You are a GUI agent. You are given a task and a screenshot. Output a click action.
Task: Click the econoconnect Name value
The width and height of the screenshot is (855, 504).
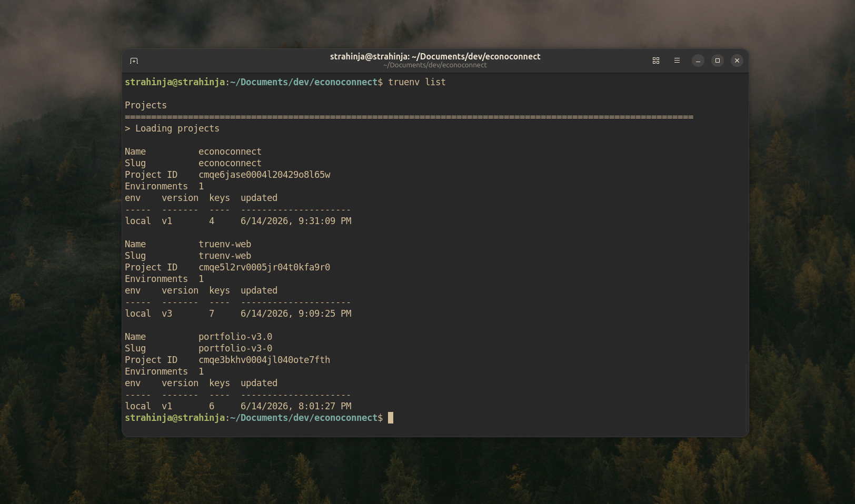(230, 152)
